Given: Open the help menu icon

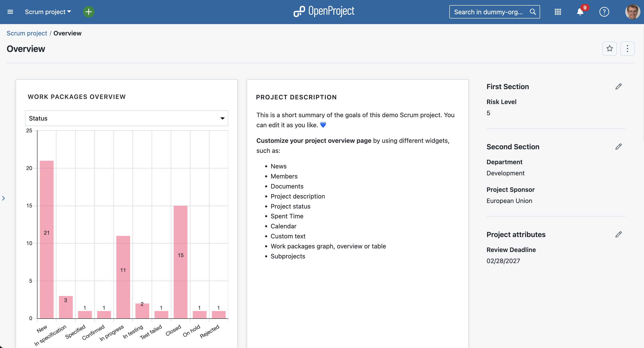Looking at the screenshot, I should pyautogui.click(x=604, y=12).
